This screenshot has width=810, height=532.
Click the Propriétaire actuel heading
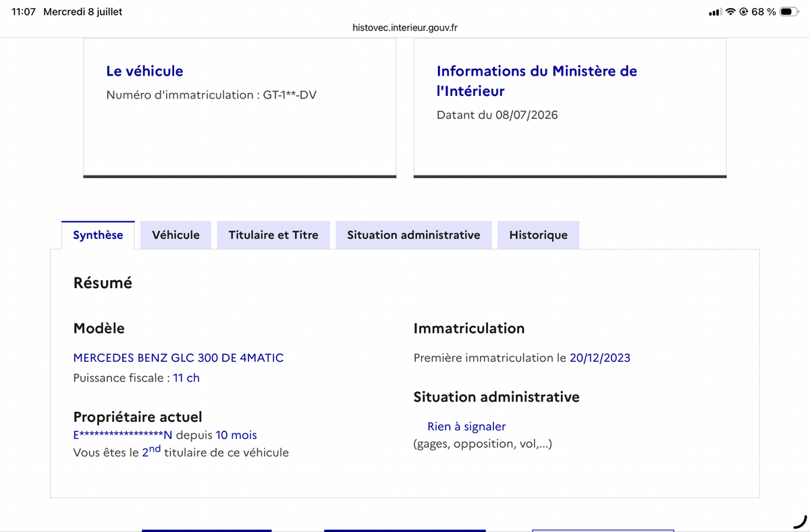(138, 417)
